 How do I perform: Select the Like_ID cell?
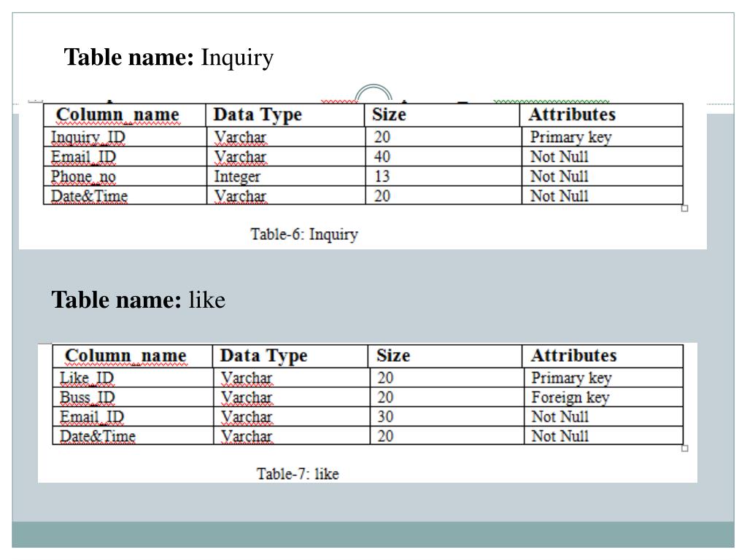(133, 378)
